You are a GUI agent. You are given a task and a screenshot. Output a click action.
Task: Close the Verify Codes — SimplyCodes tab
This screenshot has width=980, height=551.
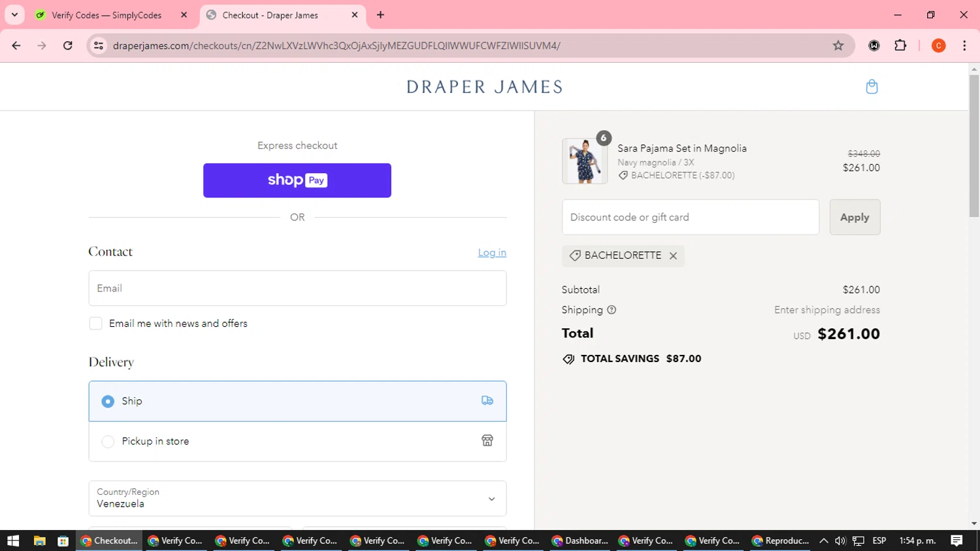click(x=184, y=15)
